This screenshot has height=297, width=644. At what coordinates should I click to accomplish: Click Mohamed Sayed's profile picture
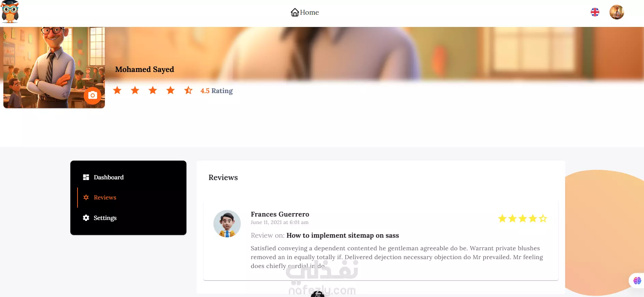pyautogui.click(x=54, y=68)
